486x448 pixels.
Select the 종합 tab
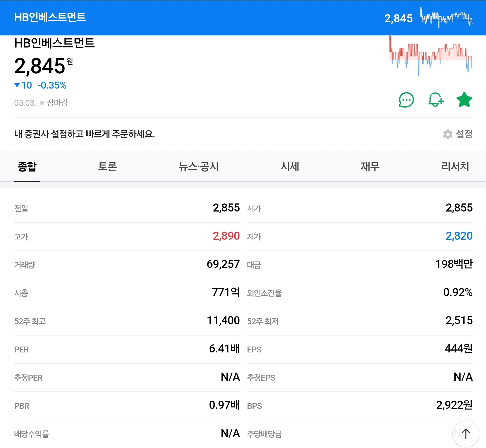[27, 166]
